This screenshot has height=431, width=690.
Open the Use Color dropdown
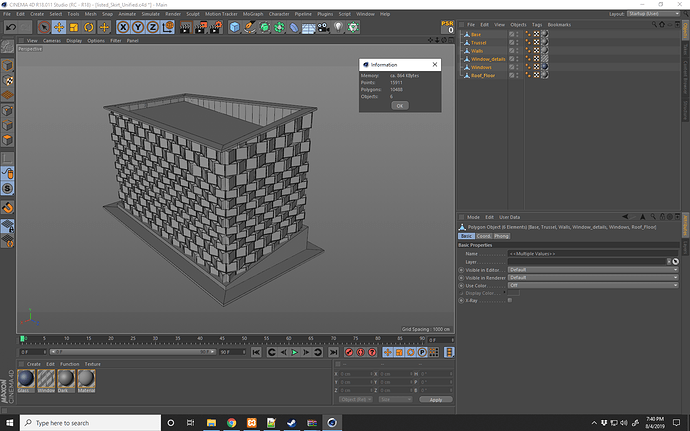(590, 285)
